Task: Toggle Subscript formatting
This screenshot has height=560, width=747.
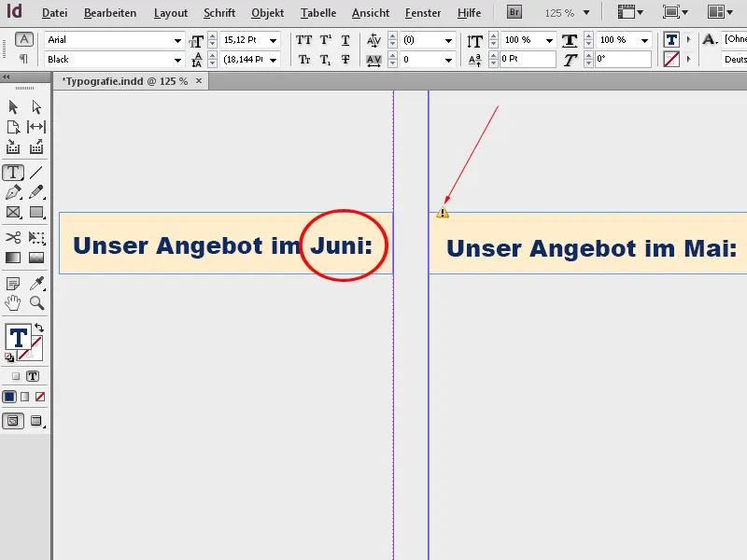Action: point(325,60)
